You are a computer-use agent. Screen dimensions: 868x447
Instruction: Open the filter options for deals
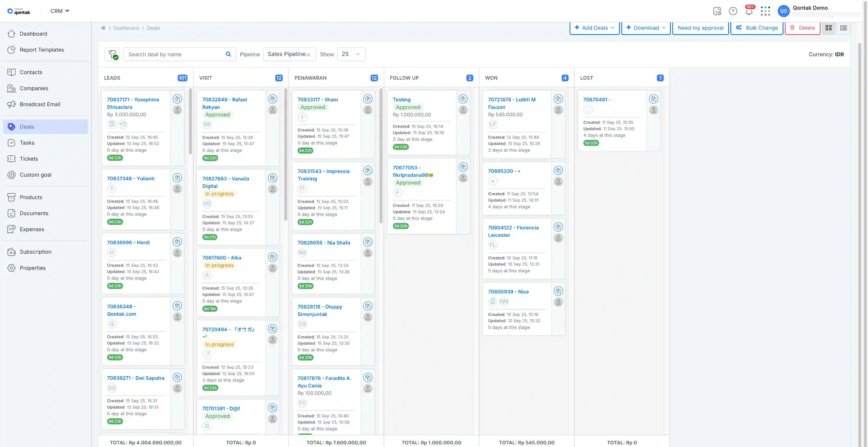(x=112, y=54)
